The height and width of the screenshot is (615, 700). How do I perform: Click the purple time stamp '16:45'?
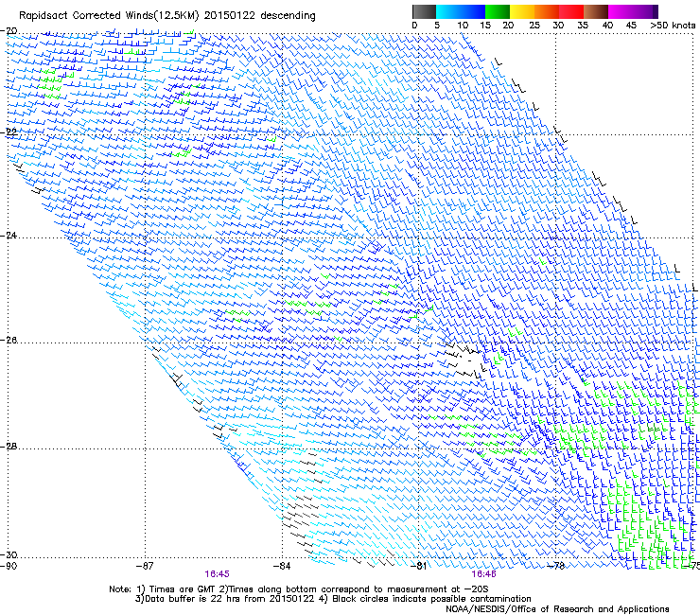pos(217,574)
